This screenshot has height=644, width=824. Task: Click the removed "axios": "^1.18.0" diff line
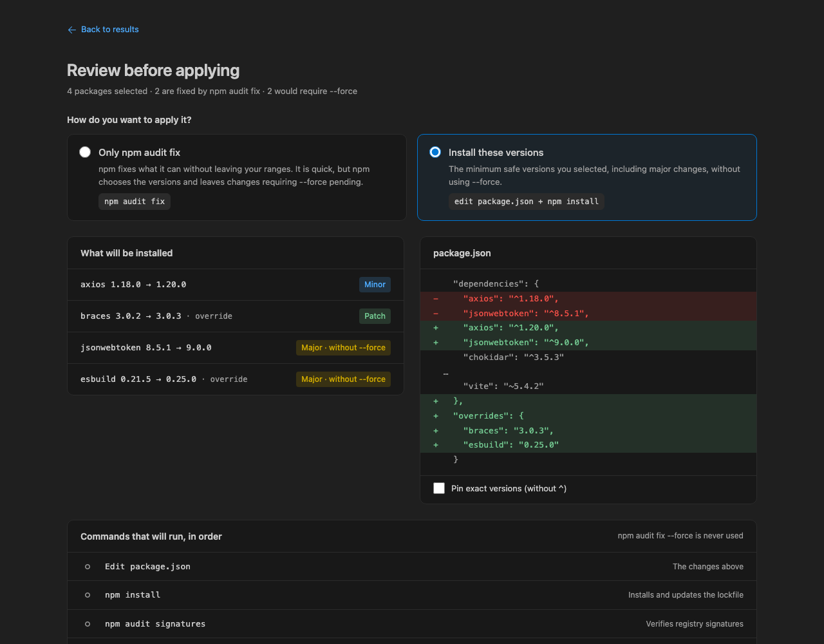tap(588, 299)
